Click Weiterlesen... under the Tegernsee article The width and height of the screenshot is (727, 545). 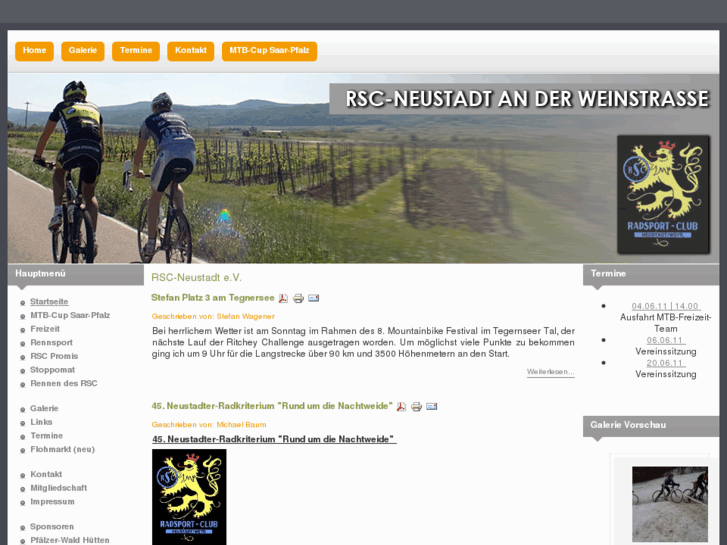tap(550, 372)
